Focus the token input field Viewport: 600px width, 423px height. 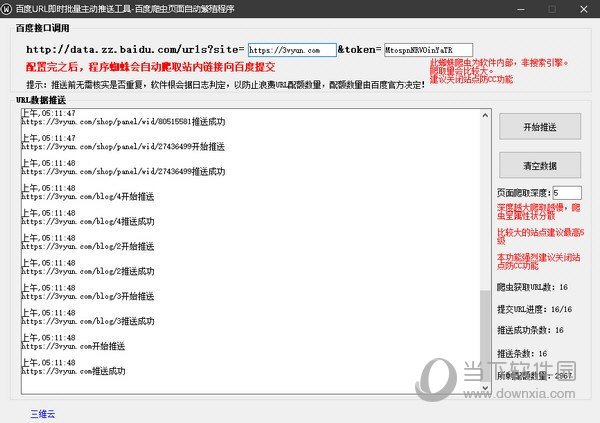click(x=429, y=50)
